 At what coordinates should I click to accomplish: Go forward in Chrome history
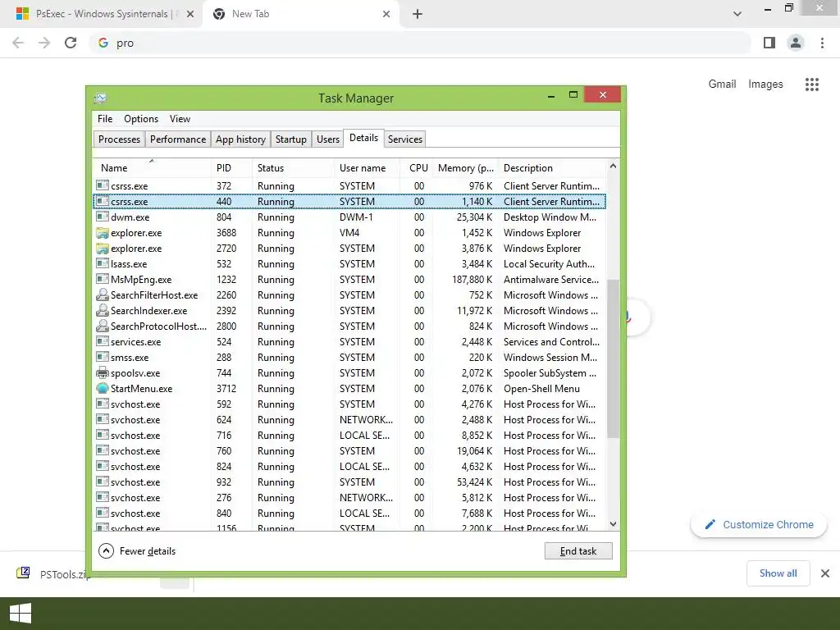[x=44, y=43]
